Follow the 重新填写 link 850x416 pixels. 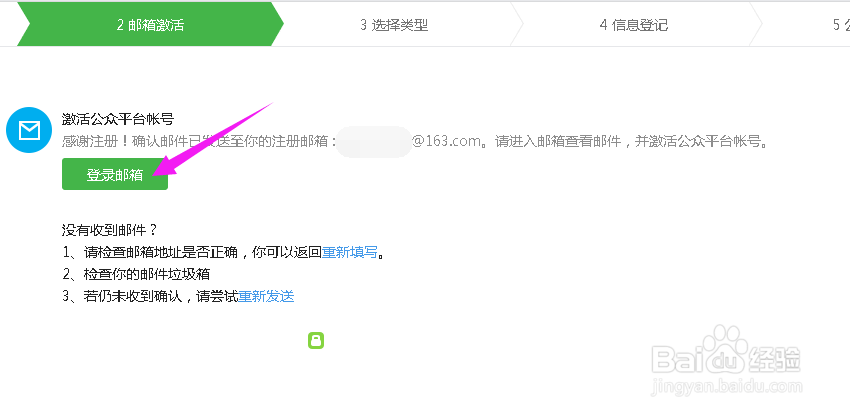point(350,252)
